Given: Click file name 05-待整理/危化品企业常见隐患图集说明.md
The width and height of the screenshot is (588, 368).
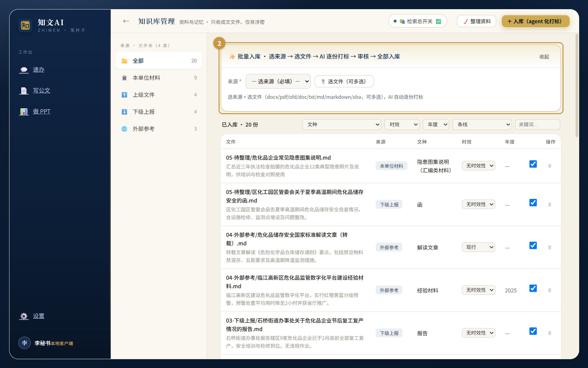Looking at the screenshot, I should (278, 158).
